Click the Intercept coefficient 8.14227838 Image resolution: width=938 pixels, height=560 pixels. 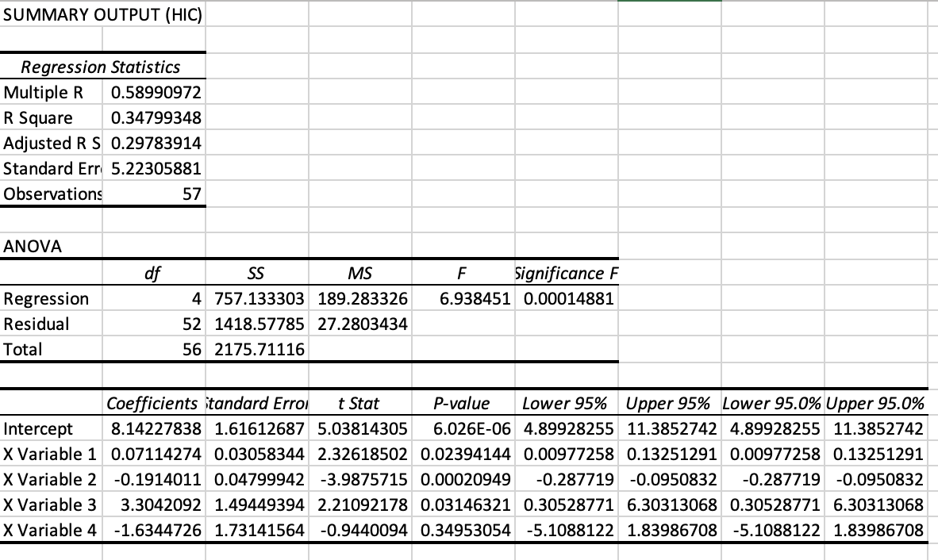(x=155, y=428)
